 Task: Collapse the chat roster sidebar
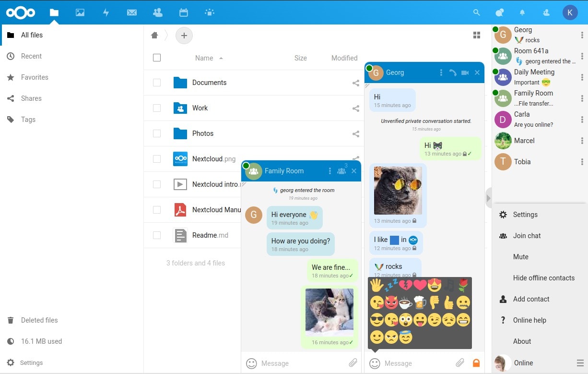488,198
